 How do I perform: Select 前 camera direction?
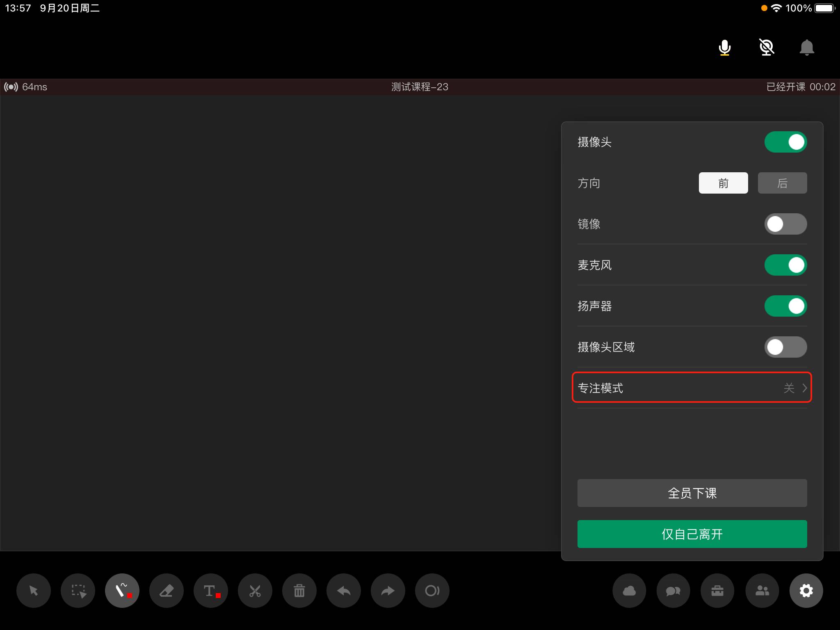coord(723,183)
